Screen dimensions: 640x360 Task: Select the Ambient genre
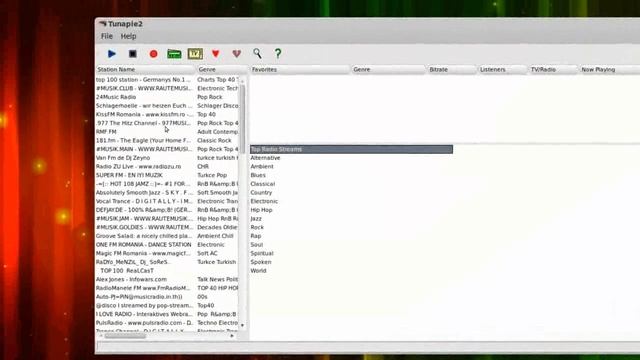(262, 167)
